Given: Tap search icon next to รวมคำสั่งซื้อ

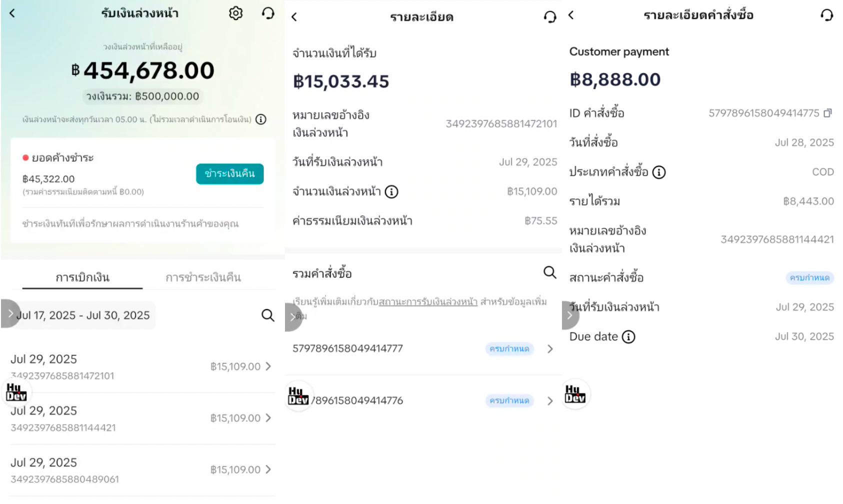Looking at the screenshot, I should click(x=549, y=272).
